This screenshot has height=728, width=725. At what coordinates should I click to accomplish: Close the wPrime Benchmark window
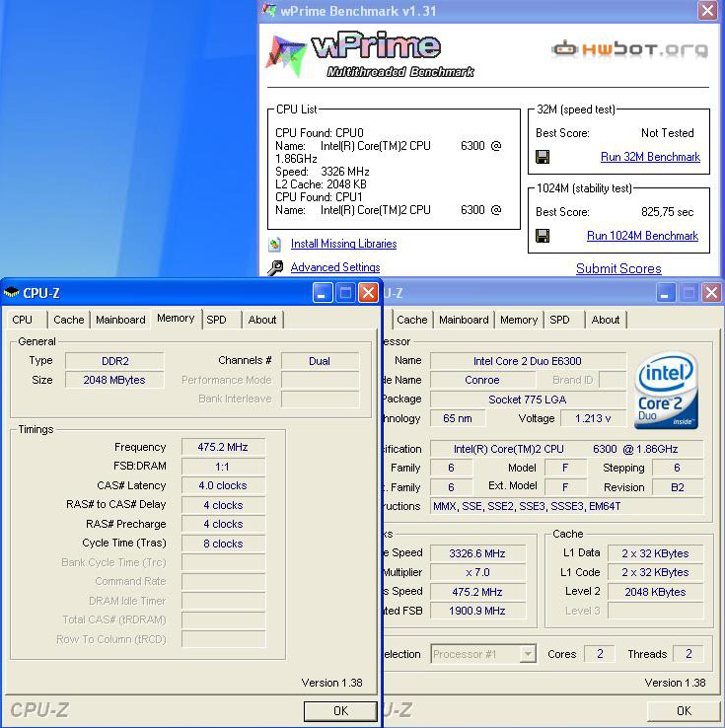(x=708, y=10)
